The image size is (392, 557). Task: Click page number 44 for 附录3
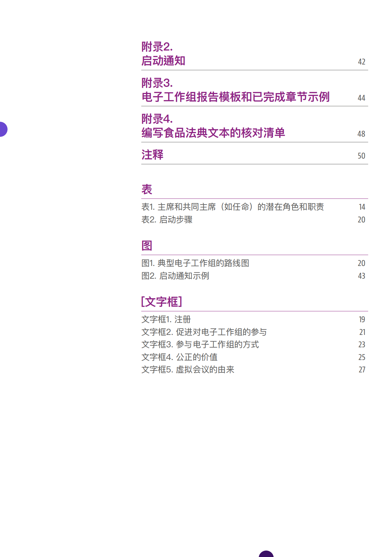click(362, 98)
